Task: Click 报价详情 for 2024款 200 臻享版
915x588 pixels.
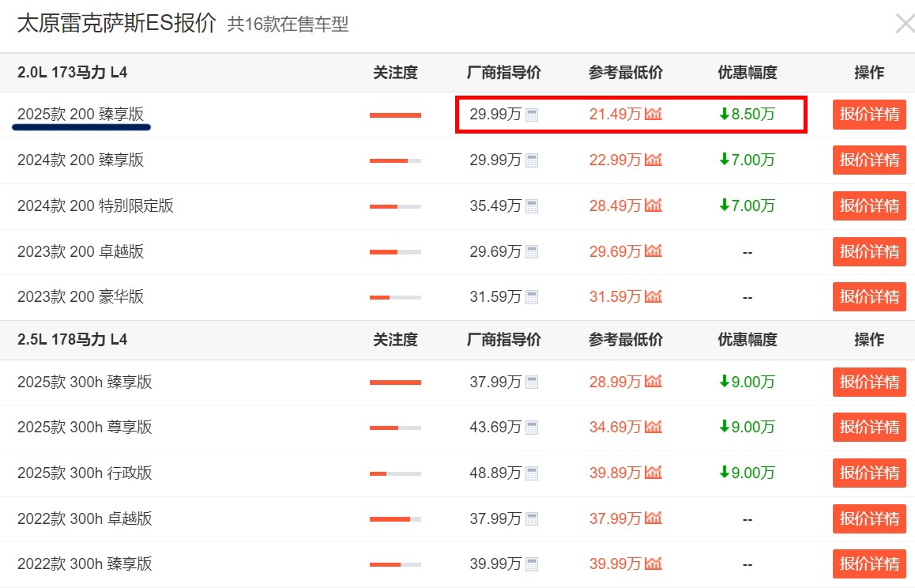Action: click(x=869, y=160)
